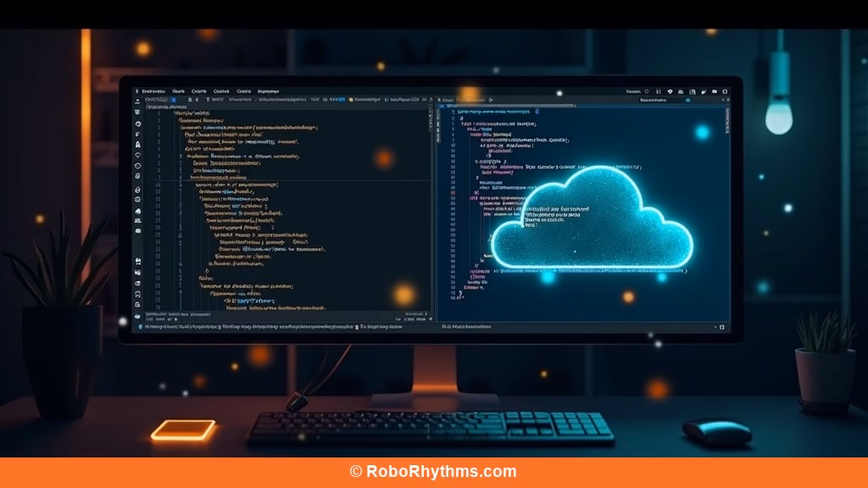Click the topmost icon in the left activity bar
Viewport: 868px width, 488px height.
[137, 100]
